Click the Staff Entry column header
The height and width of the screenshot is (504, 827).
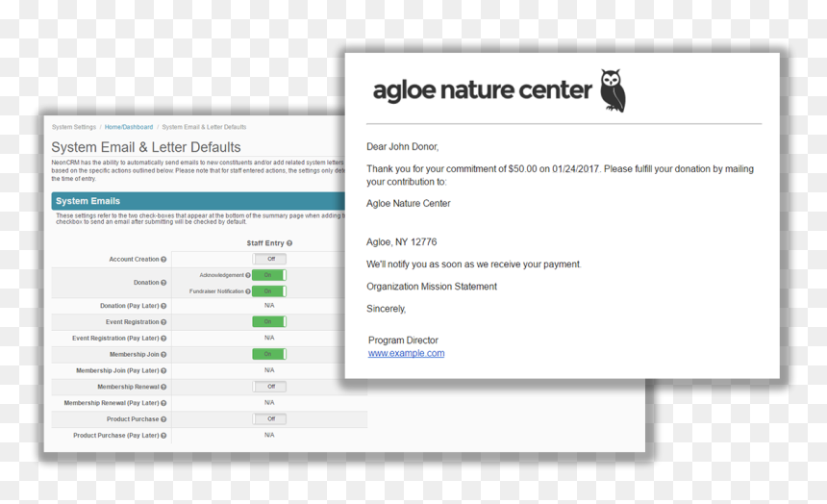click(265, 243)
